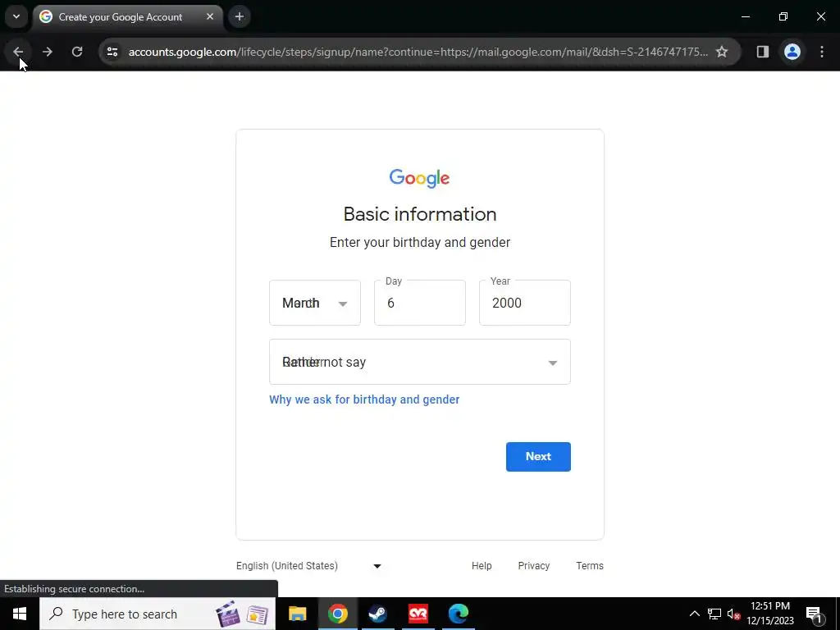Close the Create your Google Account tab
Screen dimensions: 840x630
[x=210, y=16]
